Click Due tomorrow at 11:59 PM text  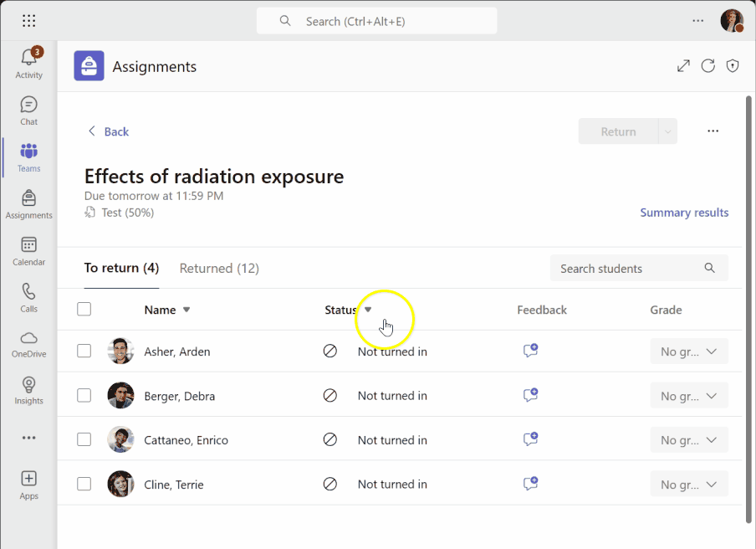(x=154, y=196)
